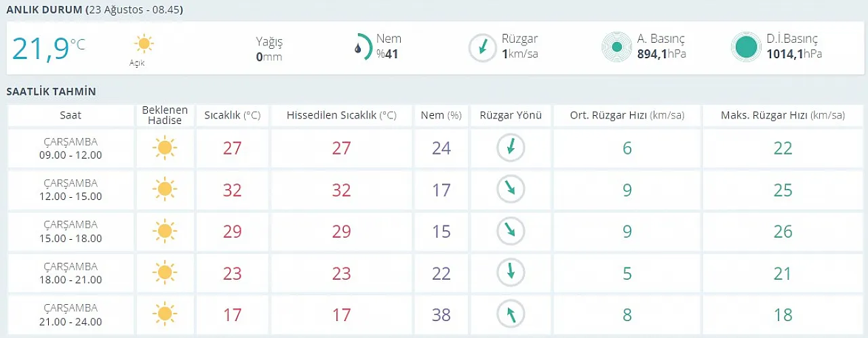
Task: Click the sun icon for 18.00 - 21.00
Action: point(164,272)
